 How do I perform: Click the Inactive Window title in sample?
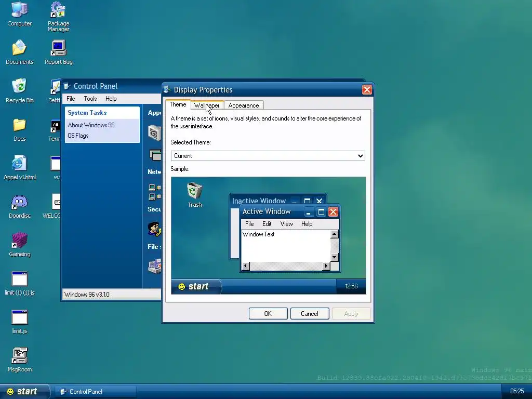click(259, 201)
